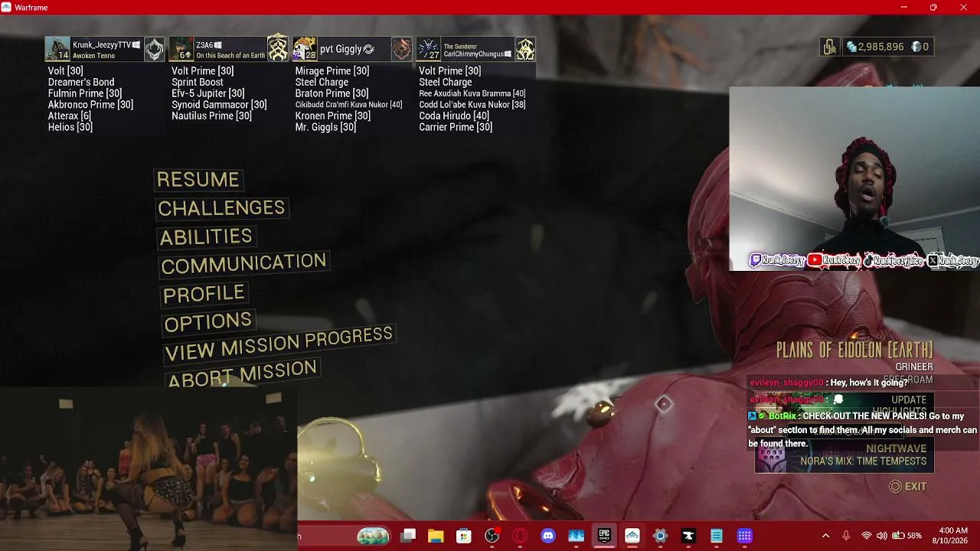Viewport: 980px width, 551px height.
Task: Open Discord from the taskbar
Action: tap(548, 536)
